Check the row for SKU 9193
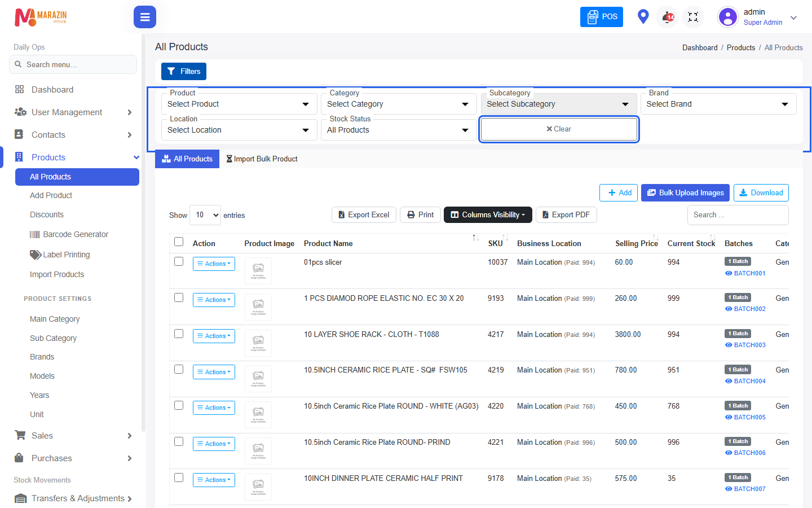 coord(179,297)
